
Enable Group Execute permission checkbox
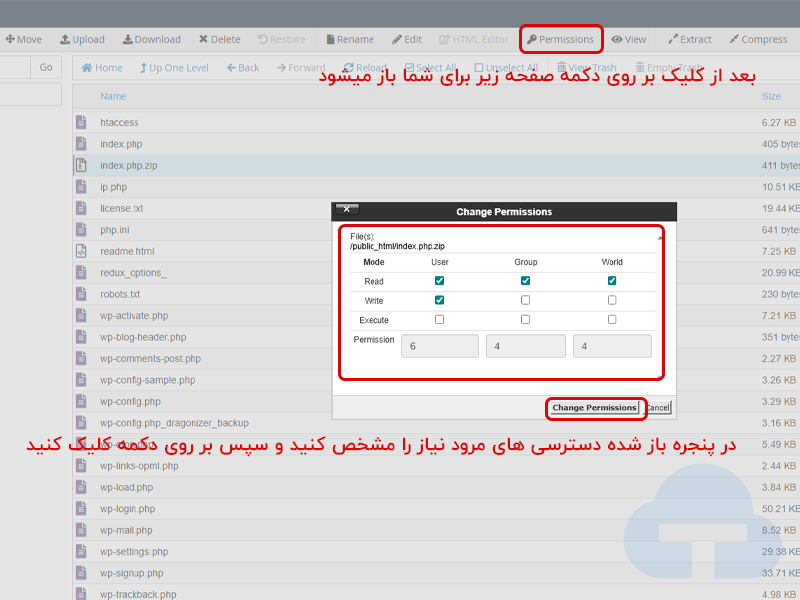525,319
